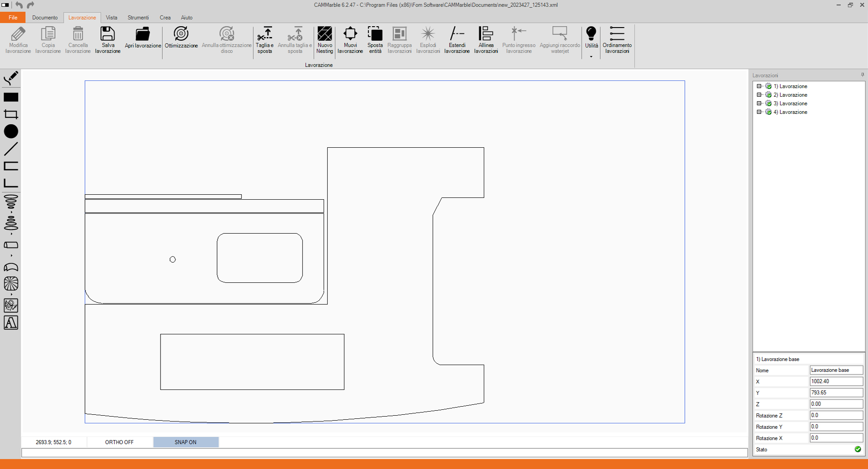
Task: Select open C-shaped profile tool
Action: (x=11, y=166)
